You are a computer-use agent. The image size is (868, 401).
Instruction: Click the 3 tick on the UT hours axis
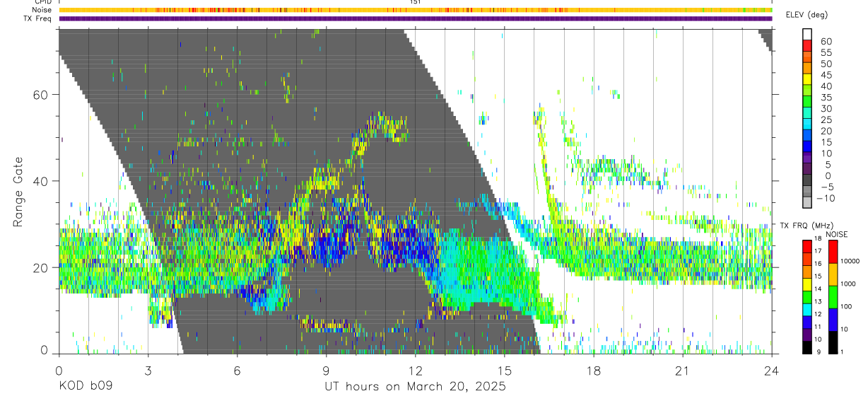coord(148,370)
